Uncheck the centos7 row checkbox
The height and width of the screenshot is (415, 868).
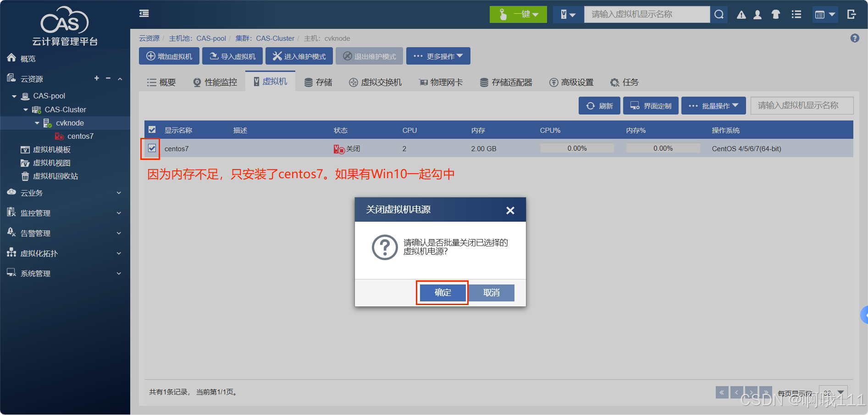(x=152, y=148)
